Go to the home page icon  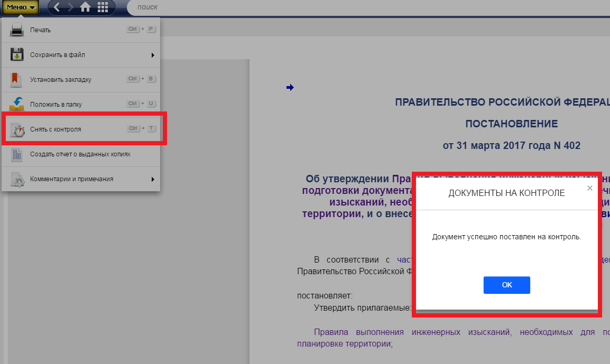click(85, 7)
